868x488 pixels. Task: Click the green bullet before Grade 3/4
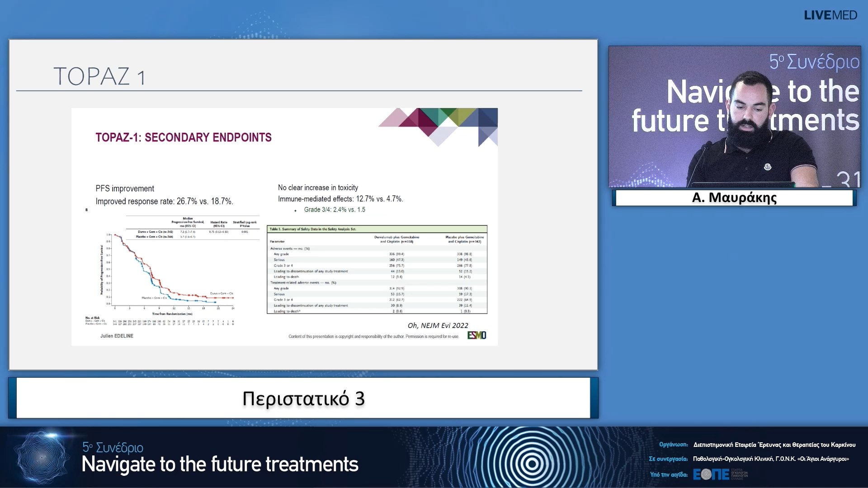(295, 211)
